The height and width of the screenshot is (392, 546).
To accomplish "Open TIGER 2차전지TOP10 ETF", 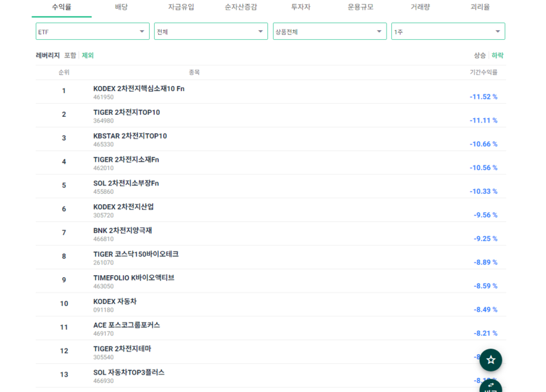I will click(127, 112).
